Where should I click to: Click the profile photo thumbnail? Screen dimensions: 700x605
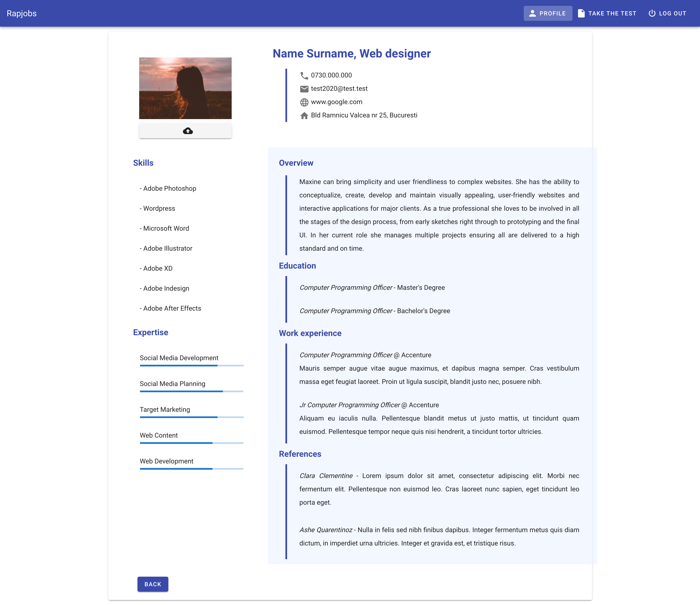click(x=185, y=88)
